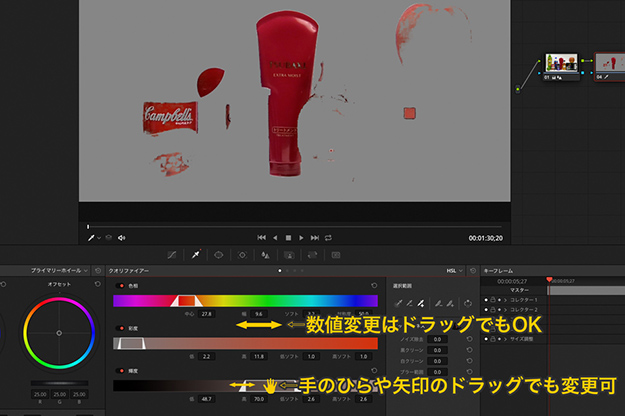Open the Power Window palette icon

click(219, 255)
